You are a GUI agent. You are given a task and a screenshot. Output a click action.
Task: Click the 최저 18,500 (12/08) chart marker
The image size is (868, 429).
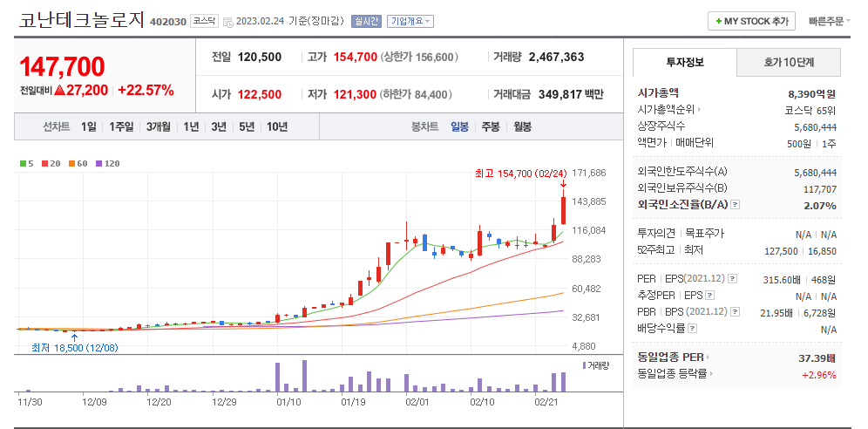pyautogui.click(x=75, y=348)
